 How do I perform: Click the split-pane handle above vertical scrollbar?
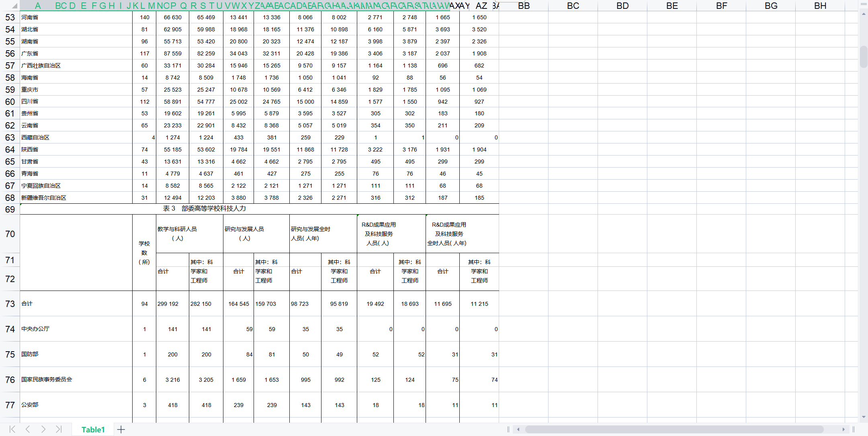coord(863,4)
